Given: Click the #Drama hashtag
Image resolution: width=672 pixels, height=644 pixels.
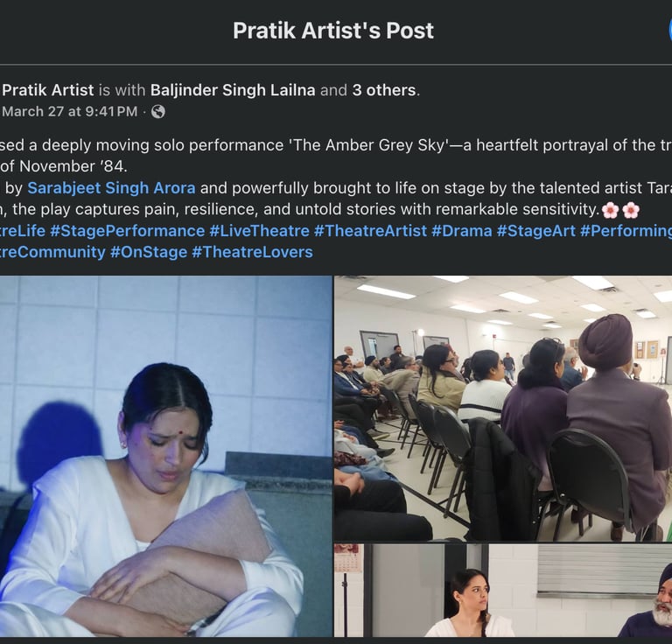Looking at the screenshot, I should click(x=462, y=230).
